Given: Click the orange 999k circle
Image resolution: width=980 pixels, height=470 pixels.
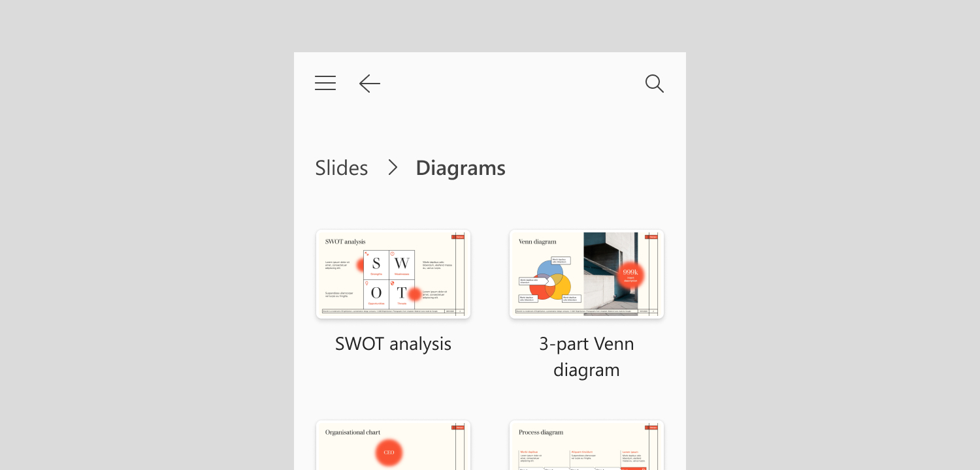Looking at the screenshot, I should 630,275.
